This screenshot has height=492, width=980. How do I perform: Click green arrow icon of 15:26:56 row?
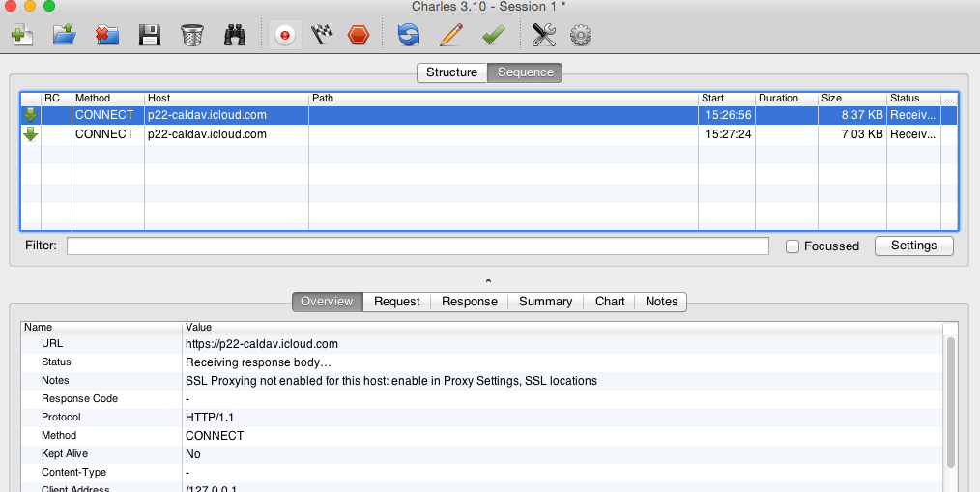31,115
